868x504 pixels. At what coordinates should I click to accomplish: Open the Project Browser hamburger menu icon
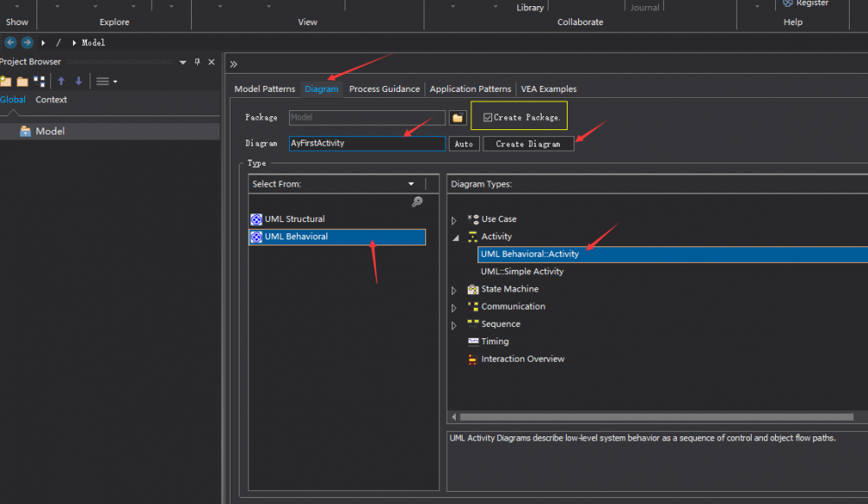(103, 81)
